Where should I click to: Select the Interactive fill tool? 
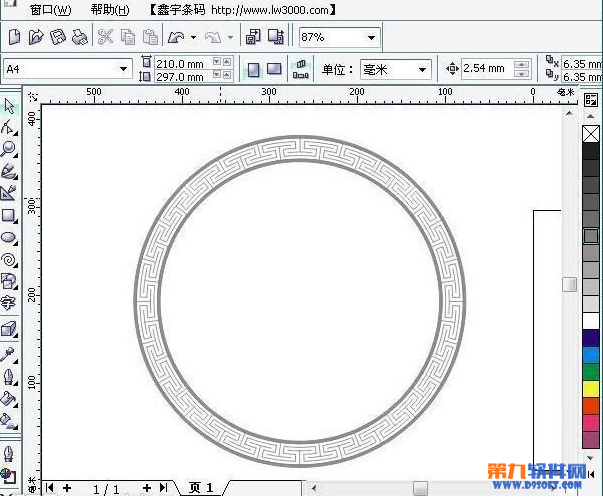[9, 421]
